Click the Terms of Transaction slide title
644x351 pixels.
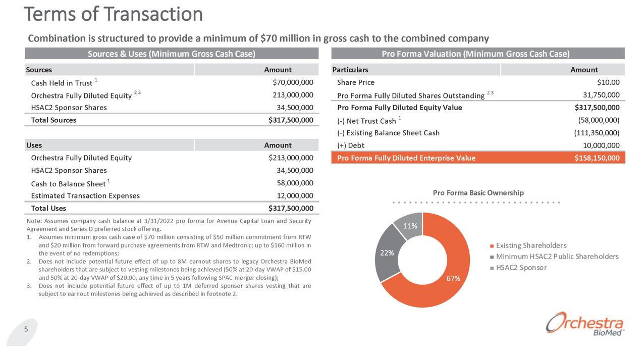[114, 14]
